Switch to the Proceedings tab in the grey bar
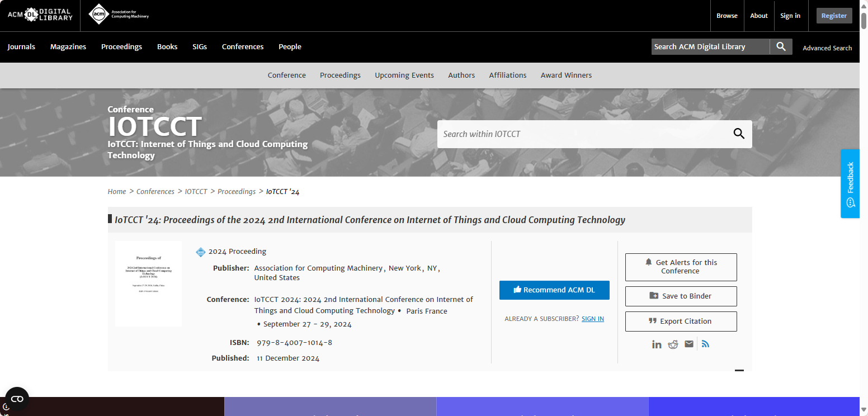The image size is (868, 416). (x=340, y=75)
